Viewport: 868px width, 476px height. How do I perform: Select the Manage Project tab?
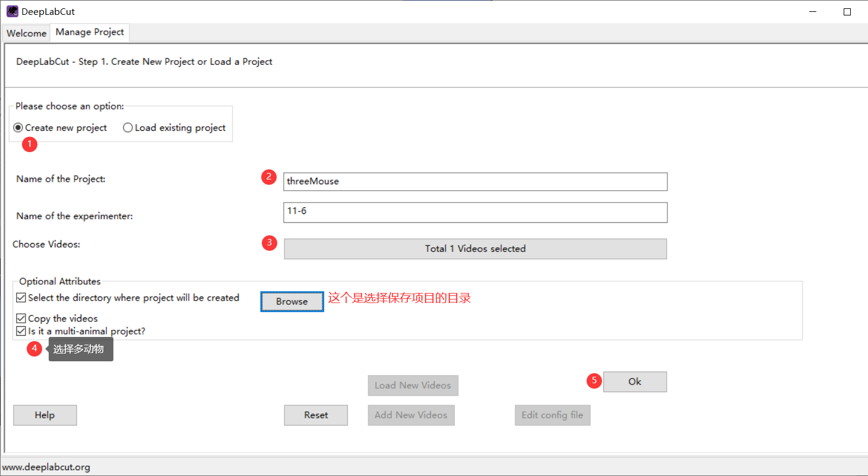click(x=90, y=33)
